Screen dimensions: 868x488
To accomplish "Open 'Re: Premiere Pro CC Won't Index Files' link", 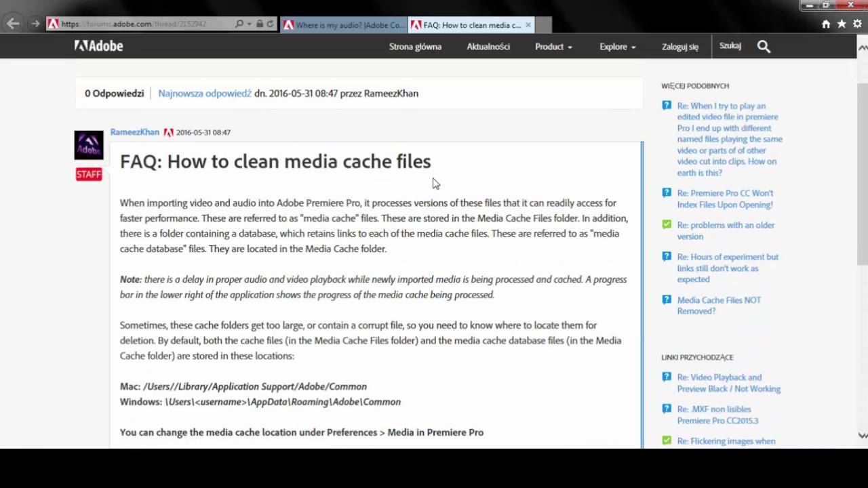I will [x=725, y=199].
